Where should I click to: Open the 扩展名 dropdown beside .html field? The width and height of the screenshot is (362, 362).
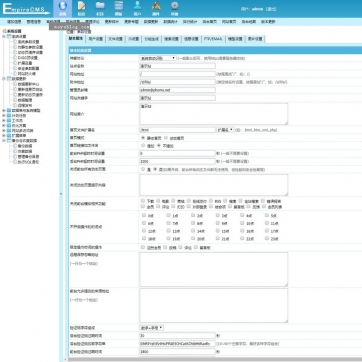225,130
